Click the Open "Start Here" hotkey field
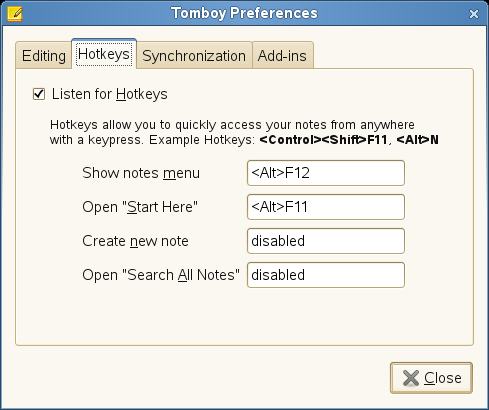Viewport: 489px width, 410px height. point(326,207)
